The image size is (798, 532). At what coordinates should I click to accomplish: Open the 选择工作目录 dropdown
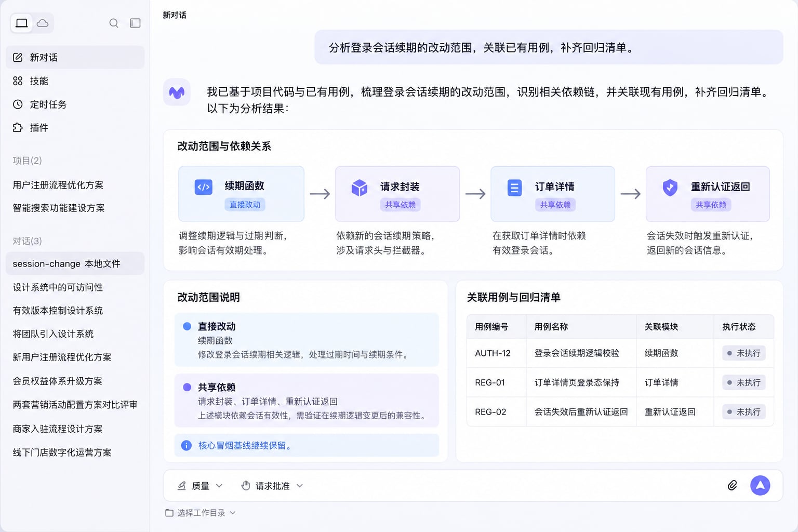tap(201, 513)
